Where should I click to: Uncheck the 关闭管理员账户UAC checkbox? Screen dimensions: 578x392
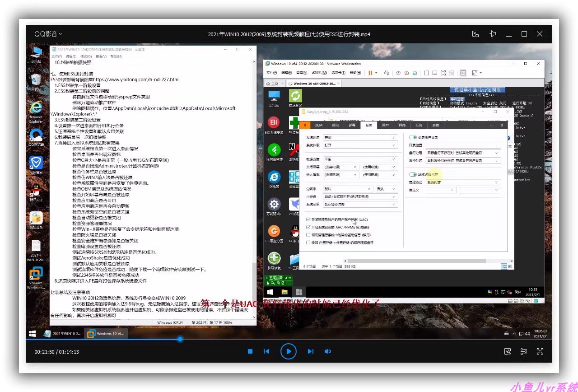[x=308, y=220]
